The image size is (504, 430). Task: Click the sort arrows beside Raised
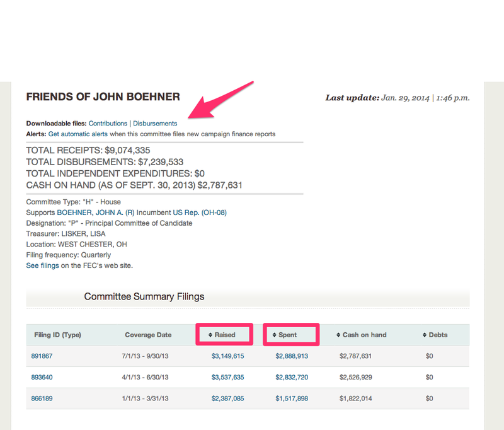click(x=210, y=335)
